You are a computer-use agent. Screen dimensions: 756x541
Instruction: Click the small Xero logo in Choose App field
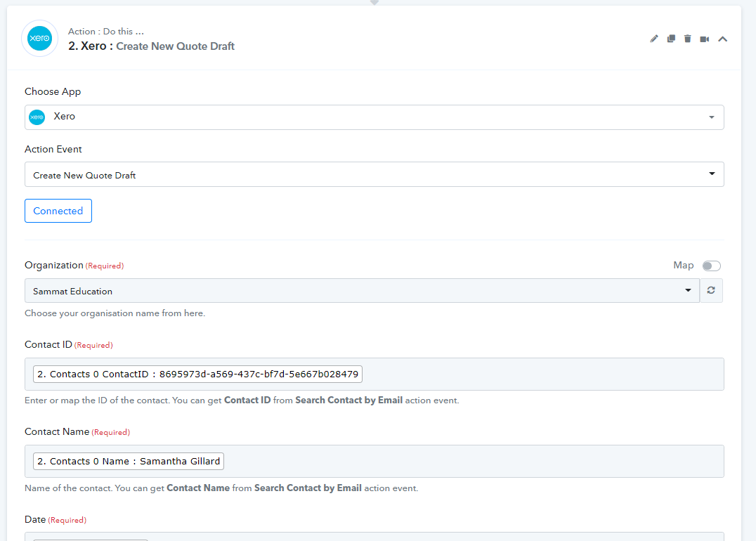click(x=37, y=117)
